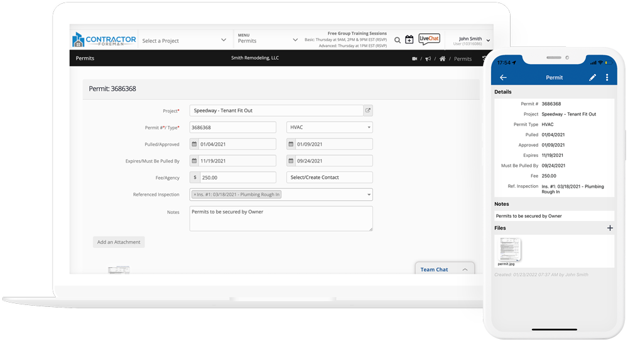The height and width of the screenshot is (364, 628).
Task: Open the project external link icon
Action: click(x=368, y=110)
